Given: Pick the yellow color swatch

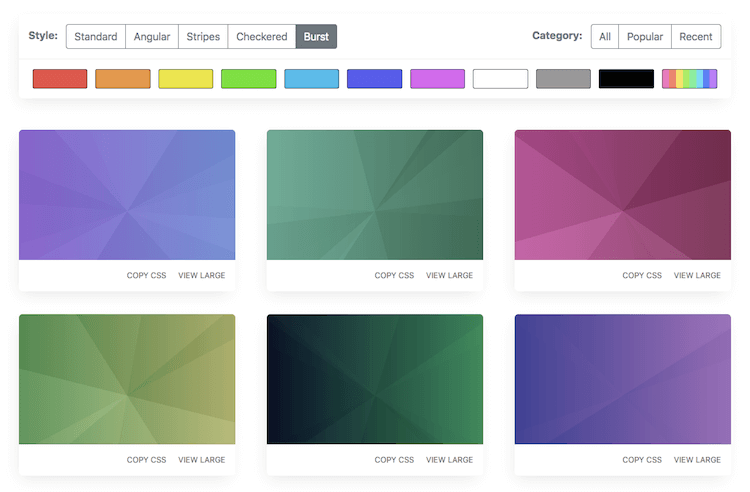Looking at the screenshot, I should pyautogui.click(x=186, y=79).
